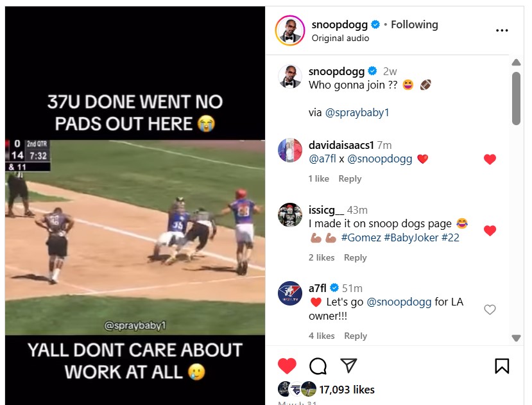
Task: Select the Following status button
Action: [415, 24]
